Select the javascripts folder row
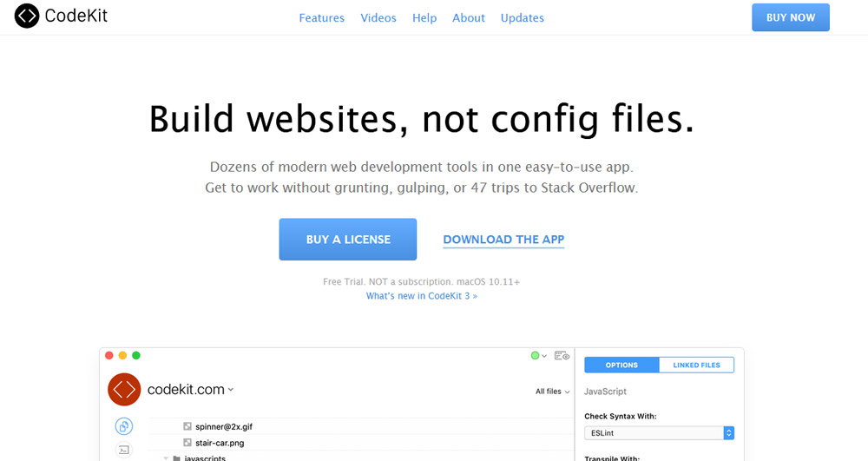This screenshot has width=868, height=461. coord(361,457)
